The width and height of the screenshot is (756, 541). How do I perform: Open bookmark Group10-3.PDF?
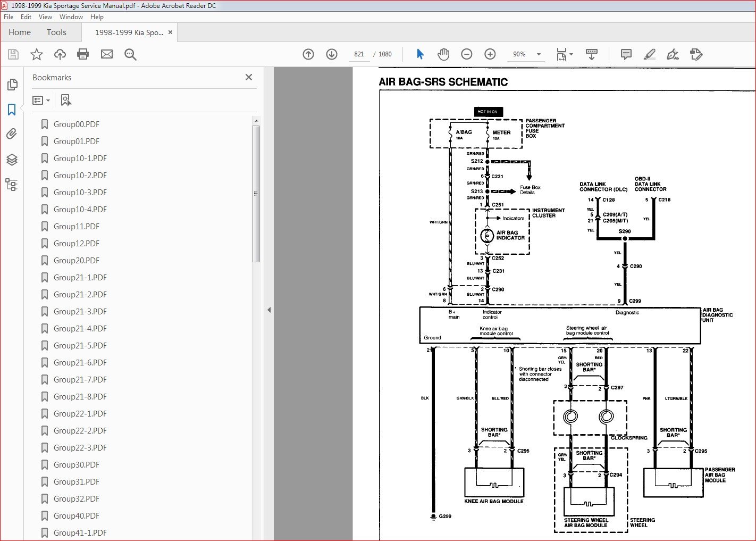pyautogui.click(x=80, y=193)
